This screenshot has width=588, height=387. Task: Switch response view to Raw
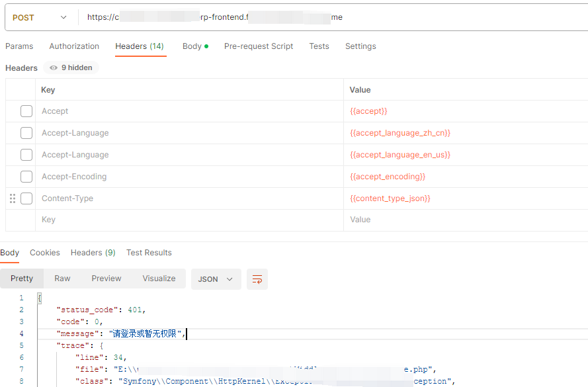(x=62, y=279)
